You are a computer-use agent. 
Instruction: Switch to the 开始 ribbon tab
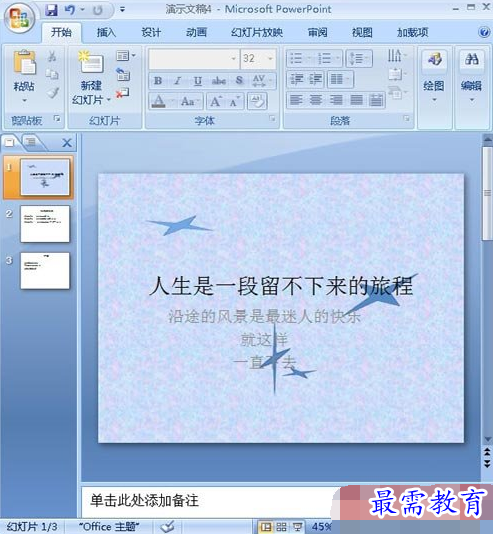pyautogui.click(x=61, y=32)
